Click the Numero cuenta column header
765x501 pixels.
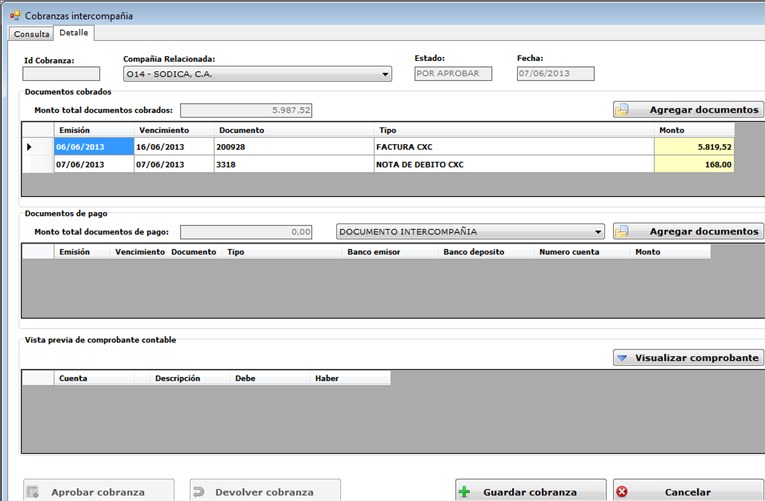[582, 252]
